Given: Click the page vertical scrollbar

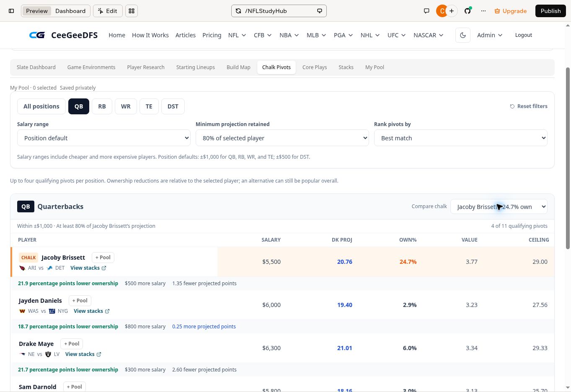Looking at the screenshot, I should coord(568,158).
